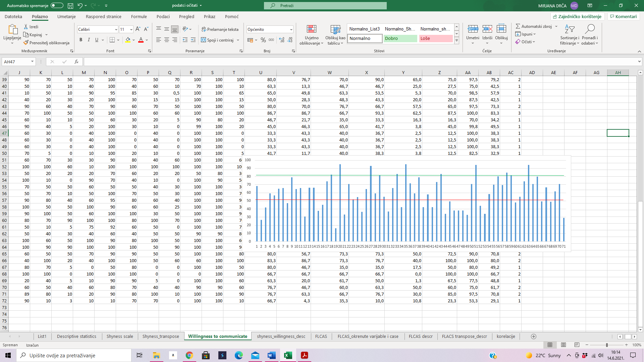Click the insert function fx button

(x=76, y=62)
